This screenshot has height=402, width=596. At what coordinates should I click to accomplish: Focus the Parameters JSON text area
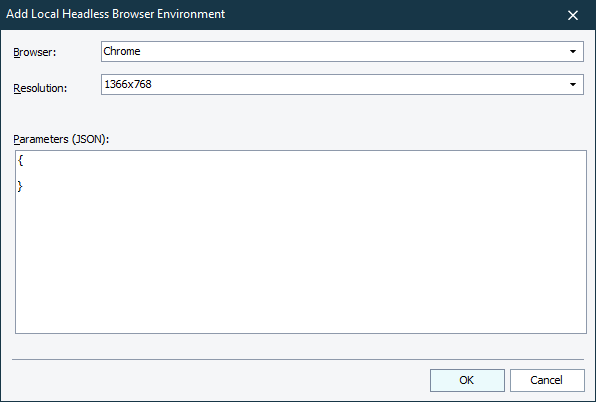pyautogui.click(x=301, y=242)
